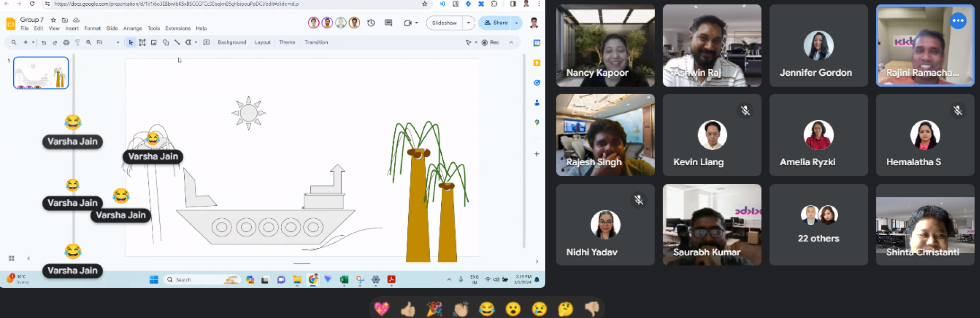Expand the Share button dropdown arrow
This screenshot has height=318, width=980.
point(516,23)
